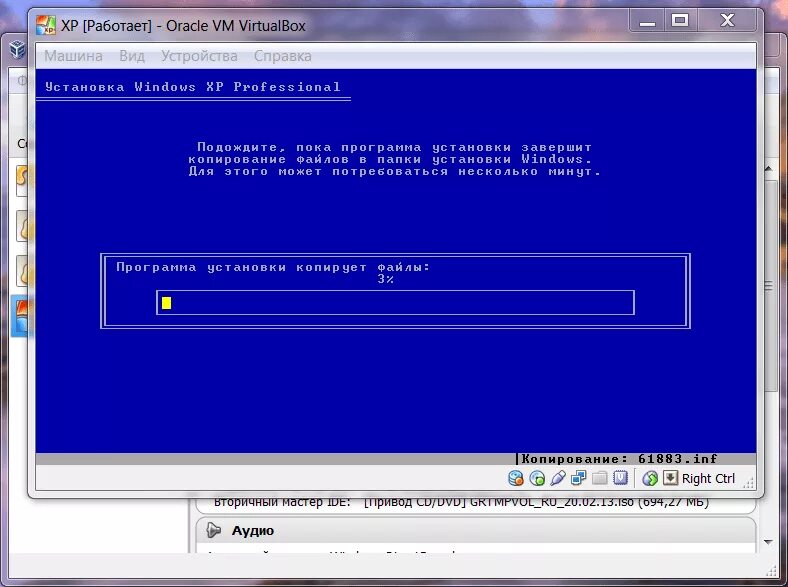788x587 pixels.
Task: Click the Вторичный мастер IDE iso entry
Action: pos(461,502)
